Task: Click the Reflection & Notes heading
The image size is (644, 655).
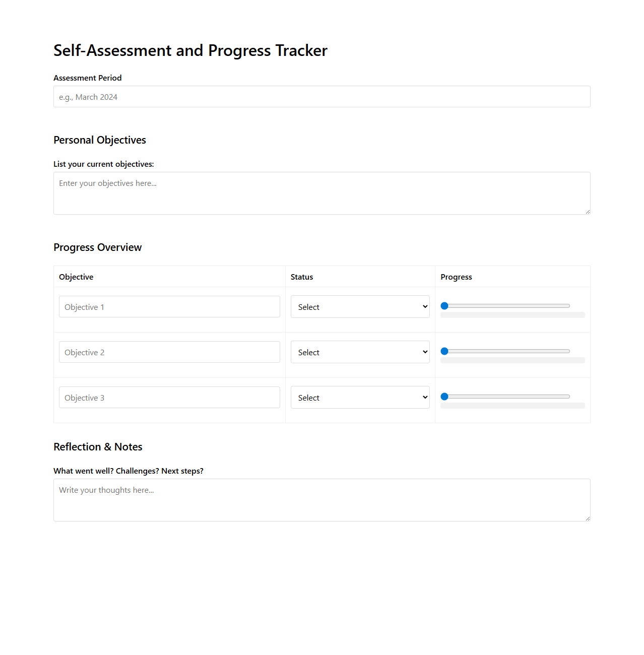Action: pyautogui.click(x=98, y=447)
